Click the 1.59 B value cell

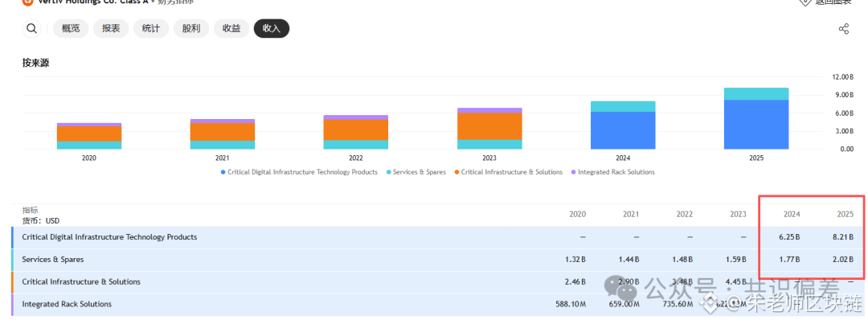coord(735,259)
